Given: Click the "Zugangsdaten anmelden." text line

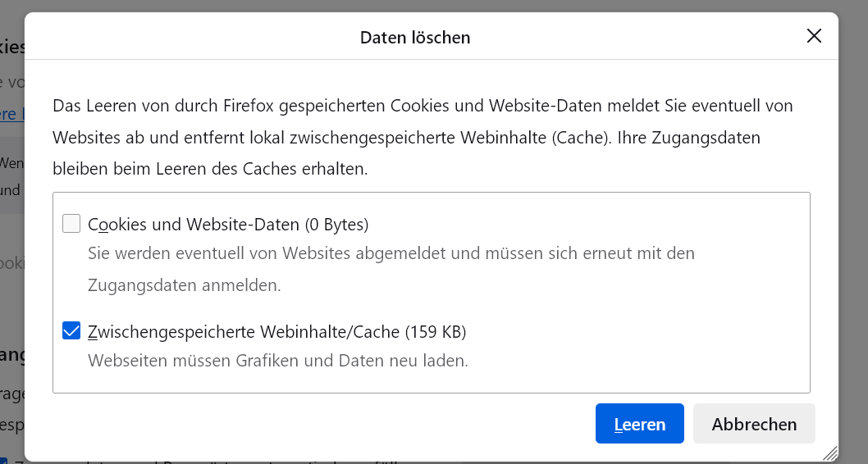Looking at the screenshot, I should pyautogui.click(x=185, y=285).
